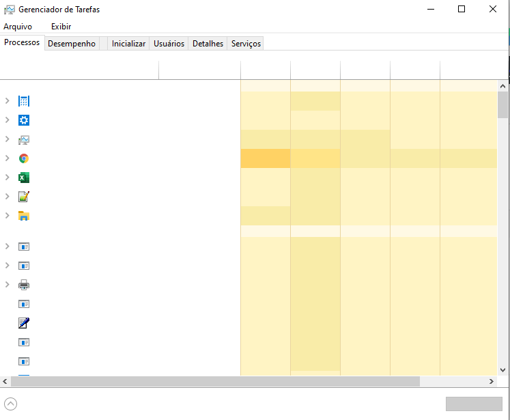Screen dimensions: 510x420
Task: Select the Windows Explorer folder icon
Action: pyautogui.click(x=24, y=216)
